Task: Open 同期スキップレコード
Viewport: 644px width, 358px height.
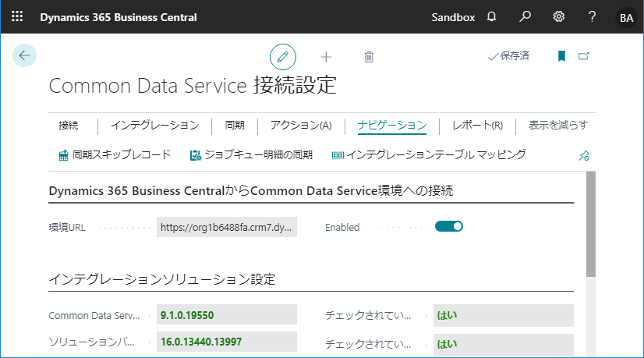Action: 115,155
